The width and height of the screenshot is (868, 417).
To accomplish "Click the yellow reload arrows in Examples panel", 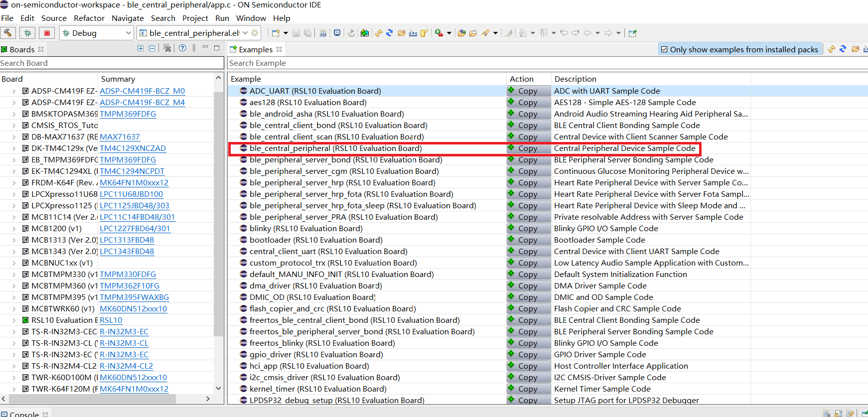I will pyautogui.click(x=831, y=49).
